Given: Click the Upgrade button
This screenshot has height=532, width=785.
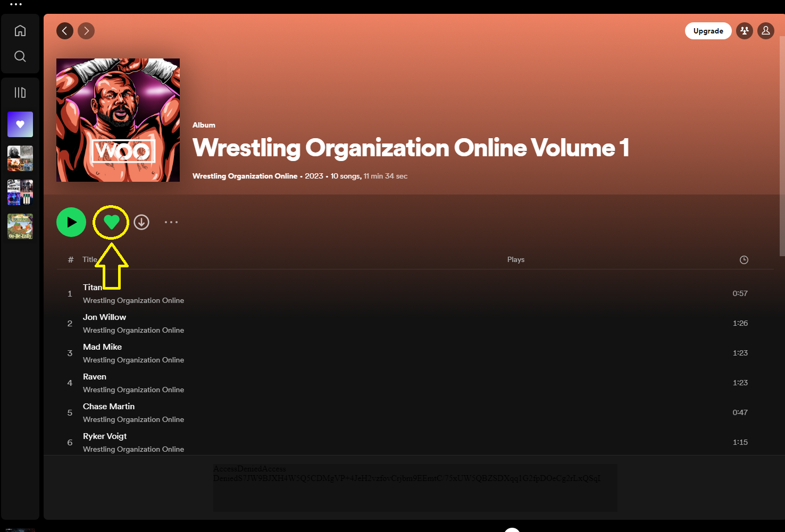Looking at the screenshot, I should pyautogui.click(x=708, y=31).
